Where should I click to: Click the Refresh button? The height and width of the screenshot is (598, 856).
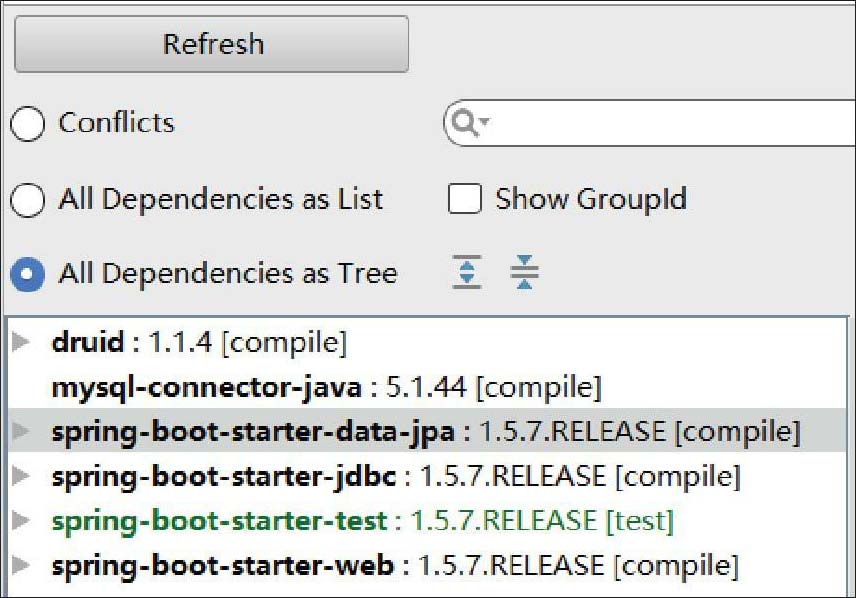tap(211, 44)
